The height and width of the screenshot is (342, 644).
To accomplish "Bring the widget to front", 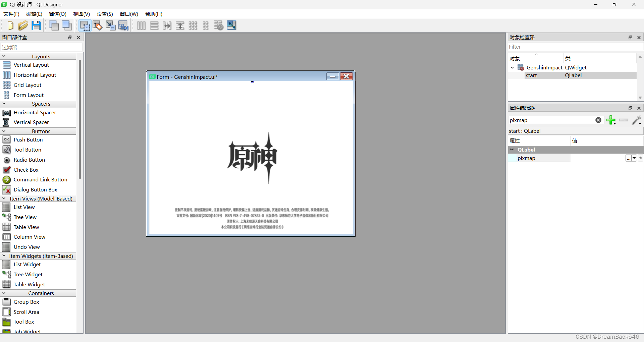I will 67,25.
